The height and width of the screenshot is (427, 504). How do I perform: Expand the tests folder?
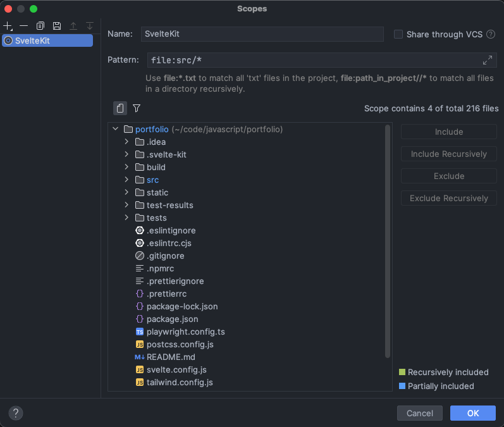(x=126, y=218)
